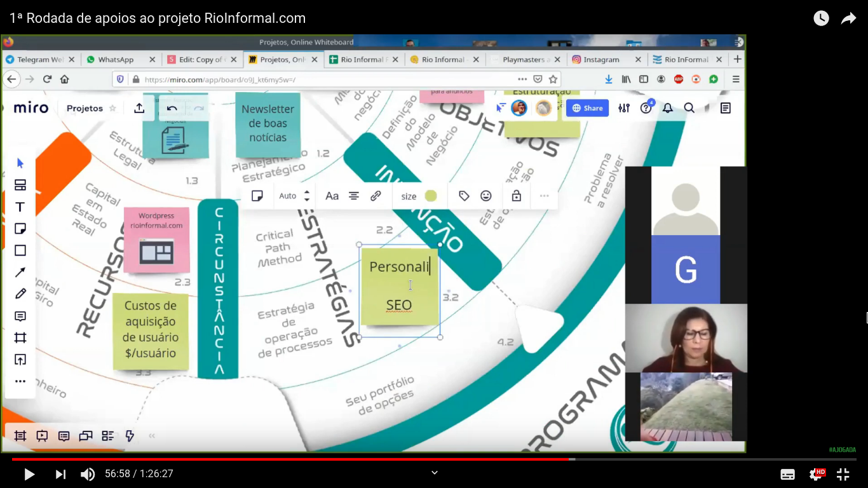This screenshot has width=868, height=488.
Task: Select the Pen drawing tool
Action: click(20, 294)
